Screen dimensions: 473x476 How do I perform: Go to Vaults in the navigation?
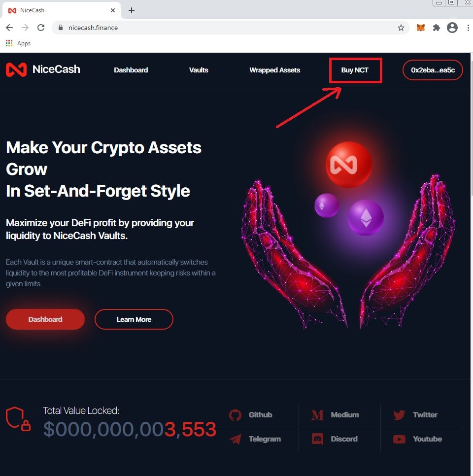[x=199, y=70]
